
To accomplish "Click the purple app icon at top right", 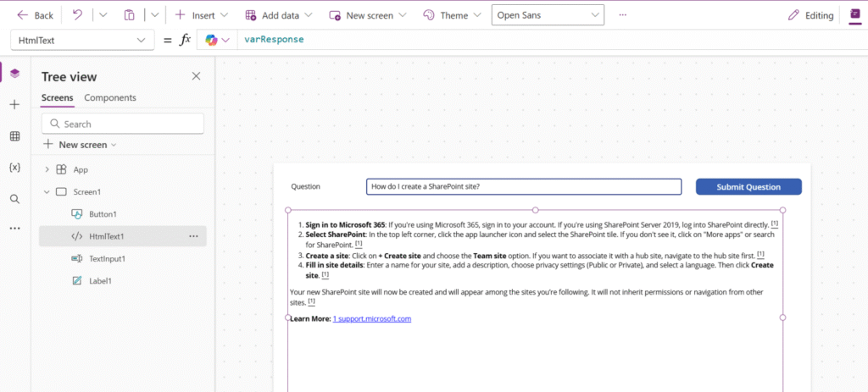I will [x=856, y=15].
